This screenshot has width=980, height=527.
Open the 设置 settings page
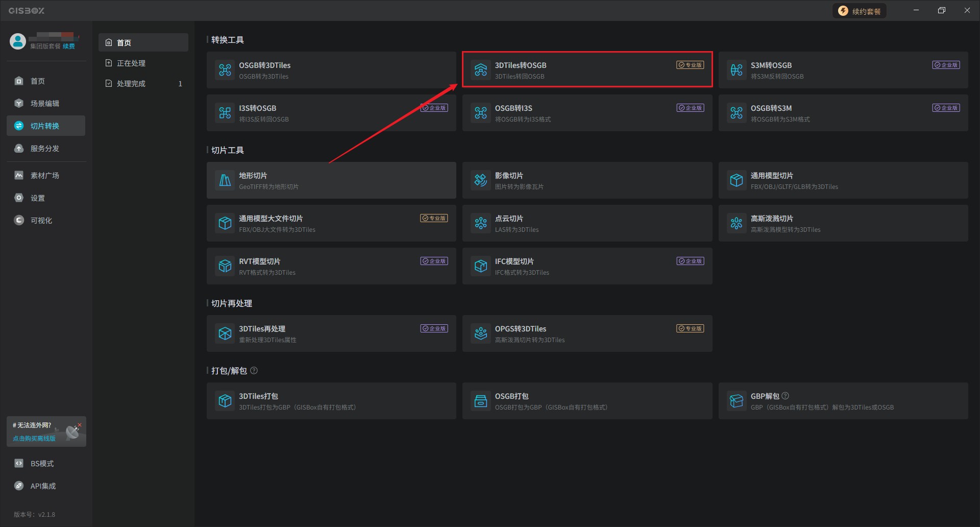click(x=38, y=198)
